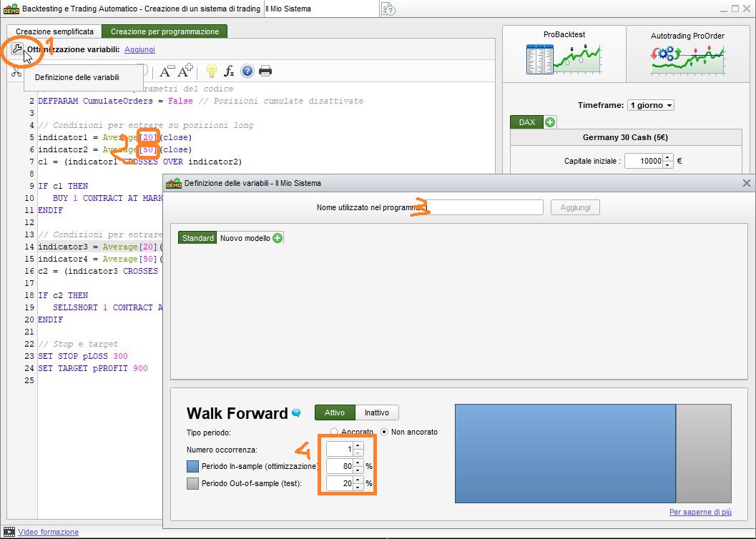
Task: Increase the Capitale iniziale value
Action: click(x=668, y=157)
